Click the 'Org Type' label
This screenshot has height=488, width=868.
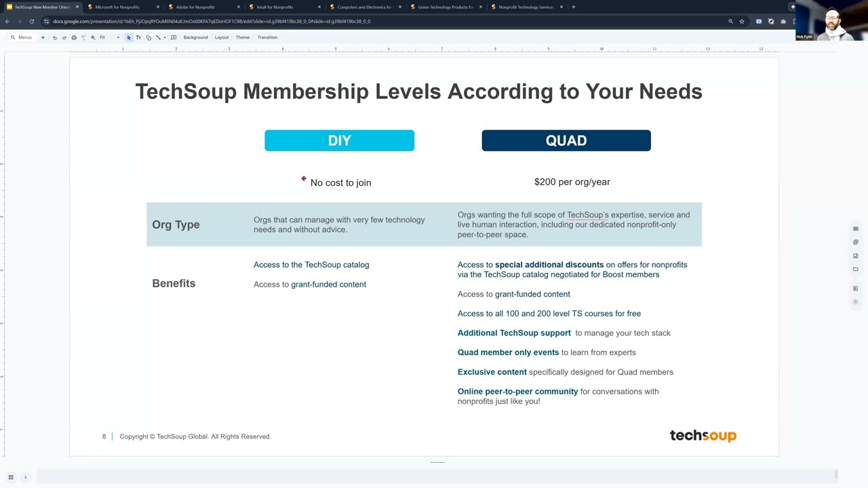click(176, 224)
